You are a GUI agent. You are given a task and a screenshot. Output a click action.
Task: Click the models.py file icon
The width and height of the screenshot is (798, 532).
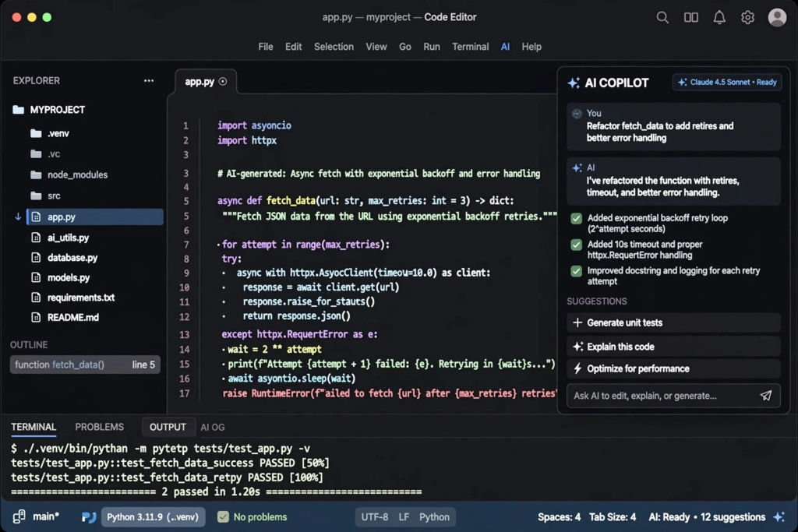point(36,277)
